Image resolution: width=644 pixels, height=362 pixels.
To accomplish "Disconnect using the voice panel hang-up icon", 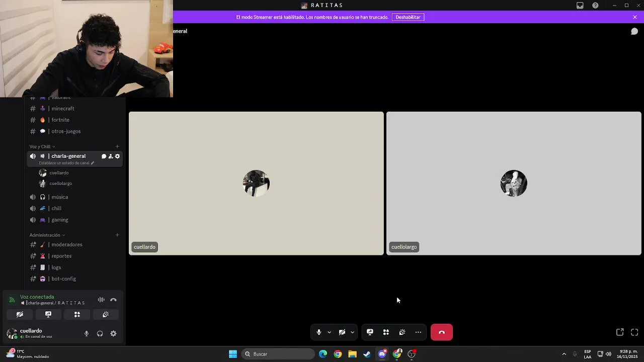I will (x=113, y=300).
